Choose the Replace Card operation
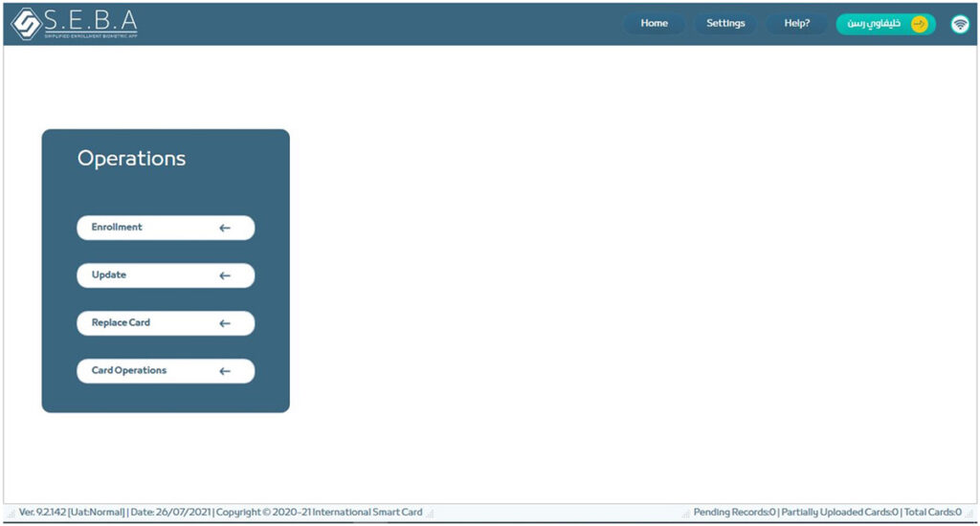The image size is (980, 526). 166,323
